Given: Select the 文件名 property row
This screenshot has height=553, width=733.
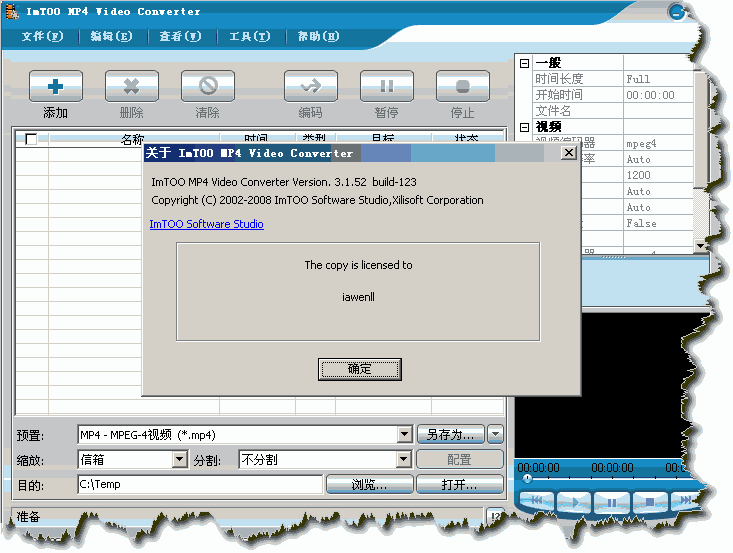Looking at the screenshot, I should pyautogui.click(x=613, y=111).
